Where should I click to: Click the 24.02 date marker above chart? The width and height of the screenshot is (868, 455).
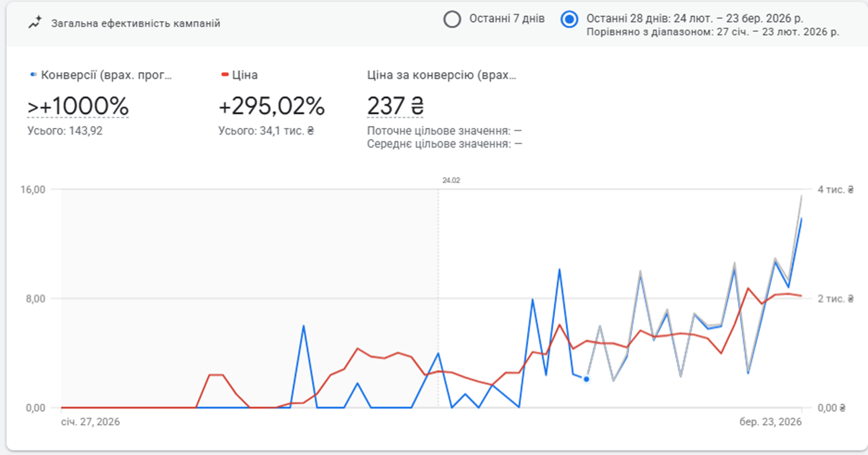tap(451, 180)
